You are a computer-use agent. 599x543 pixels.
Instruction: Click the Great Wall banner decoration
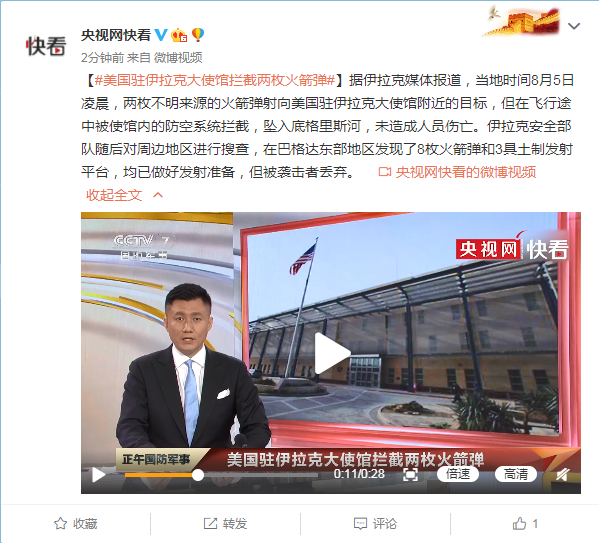pyautogui.click(x=521, y=21)
